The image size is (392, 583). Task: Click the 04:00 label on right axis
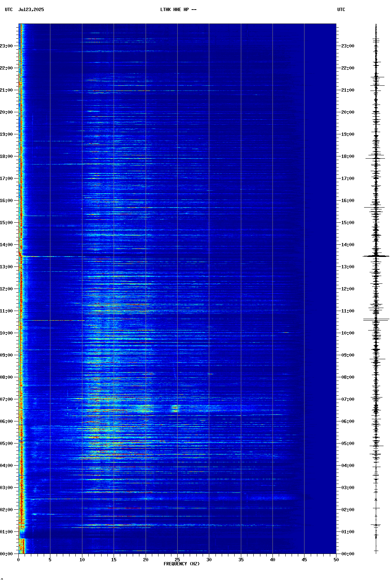point(348,466)
